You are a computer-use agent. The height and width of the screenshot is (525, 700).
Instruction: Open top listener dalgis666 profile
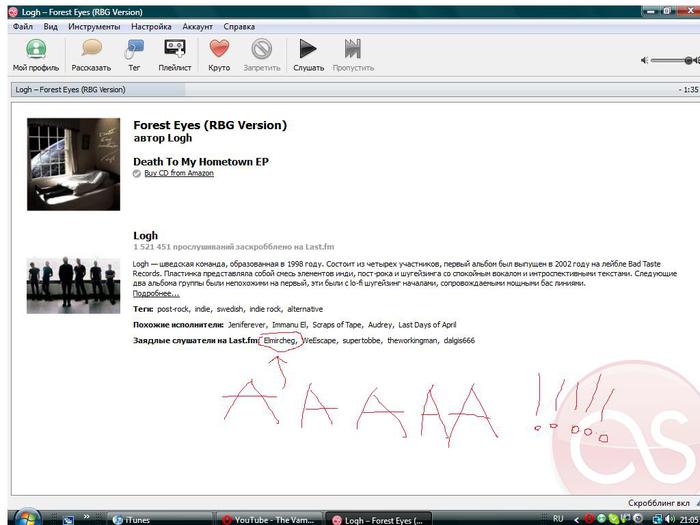pyautogui.click(x=459, y=341)
